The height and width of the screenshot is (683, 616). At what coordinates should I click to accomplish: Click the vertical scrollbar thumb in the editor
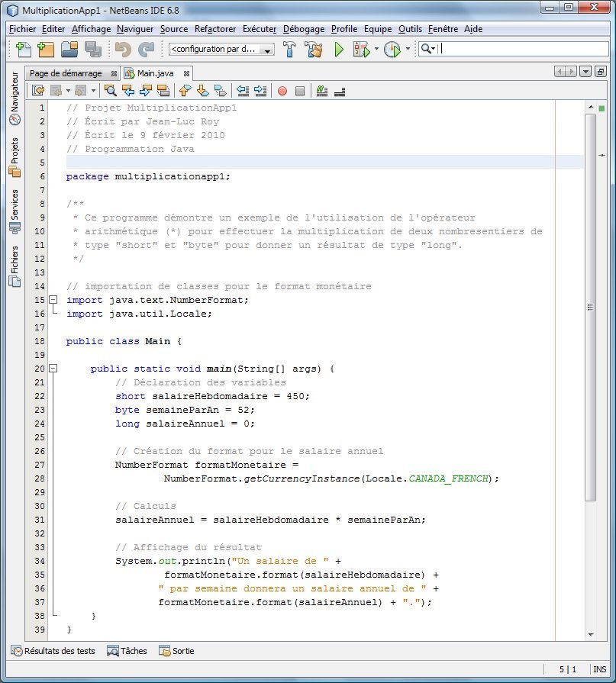(x=590, y=308)
